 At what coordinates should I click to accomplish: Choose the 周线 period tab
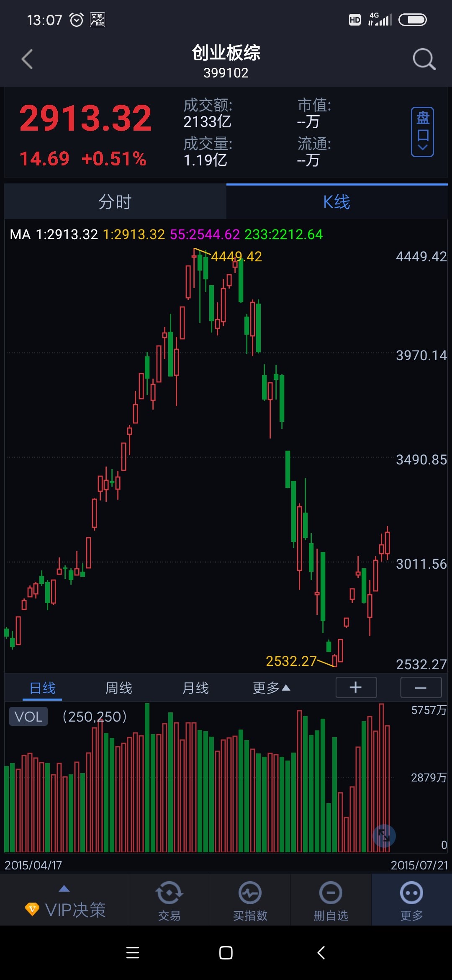[119, 688]
